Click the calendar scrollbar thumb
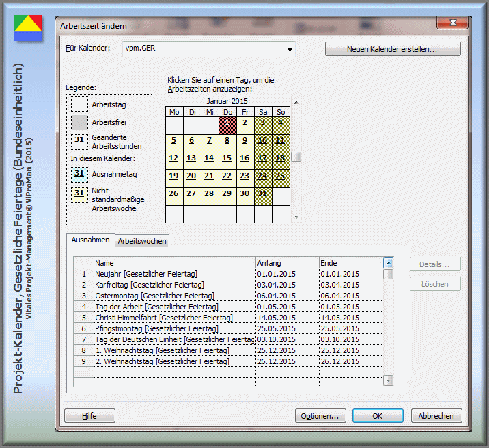 pos(296,157)
